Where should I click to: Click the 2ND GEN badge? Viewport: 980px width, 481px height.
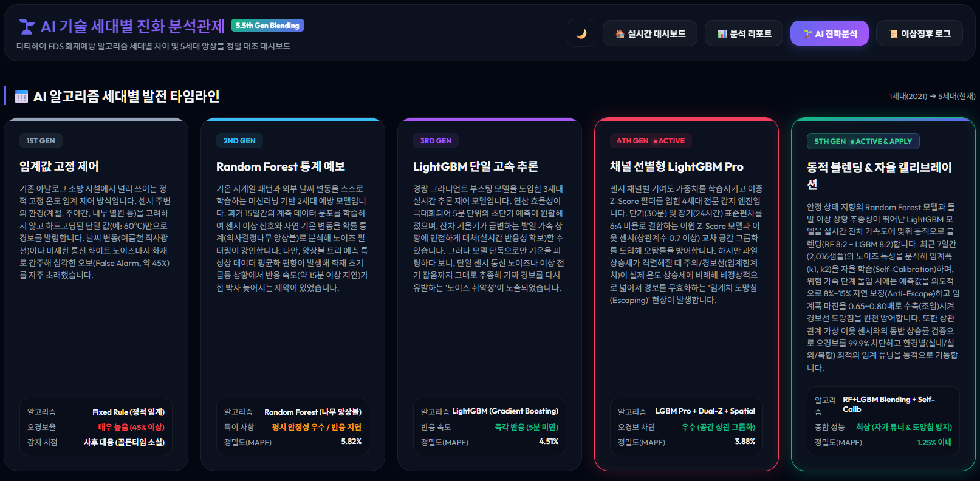[239, 141]
